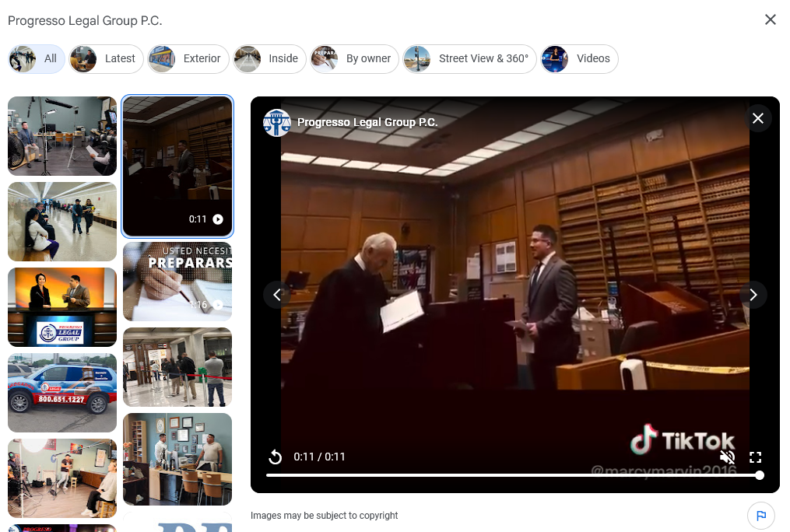Report this image with flag icon
Screen dimensions: 790x532
(x=760, y=516)
